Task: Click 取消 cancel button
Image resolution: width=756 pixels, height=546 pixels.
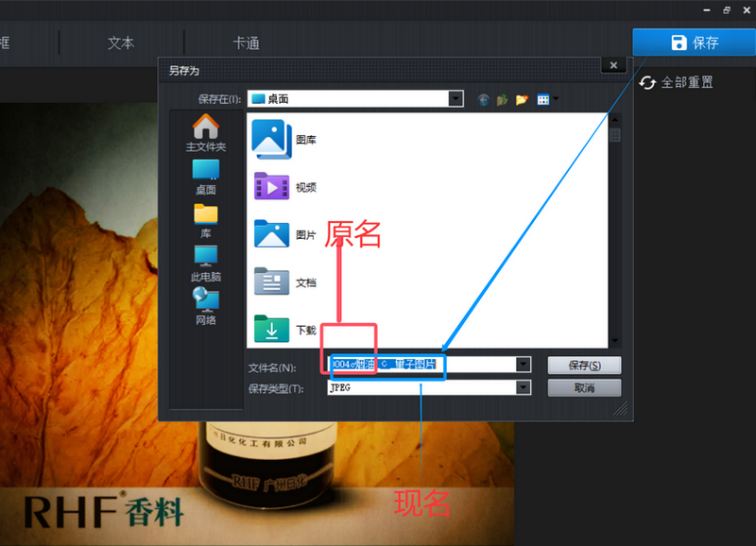Action: [x=583, y=388]
